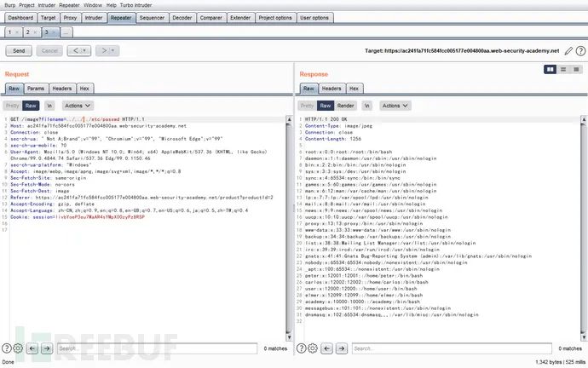
Task: Close Repeater tab 3
Action: 54,32
